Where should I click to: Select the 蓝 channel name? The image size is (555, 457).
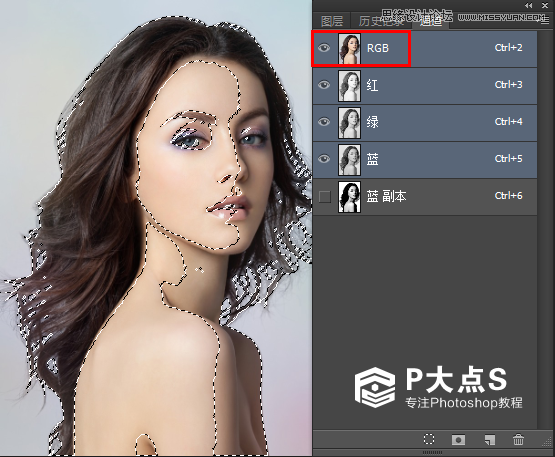coord(372,159)
